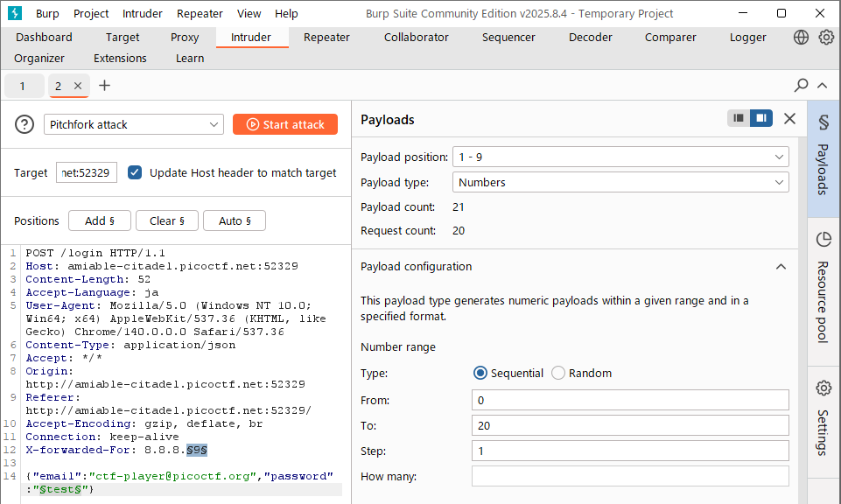Click the search magnifier icon in Intruder

801,85
